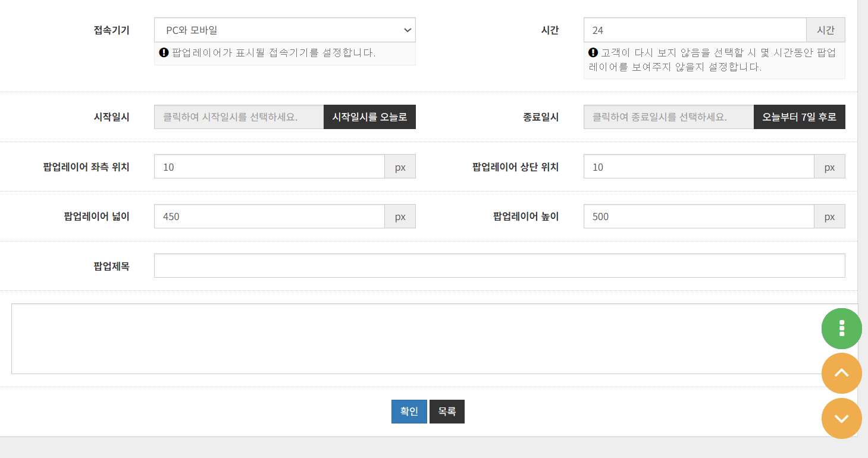Click the 접속기기 label
The image size is (868, 458).
pos(111,30)
